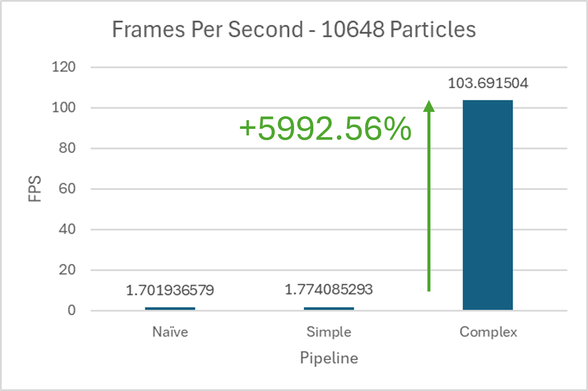Select the Pipeline horizontal axis title
Image resolution: width=588 pixels, height=391 pixels.
point(329,358)
